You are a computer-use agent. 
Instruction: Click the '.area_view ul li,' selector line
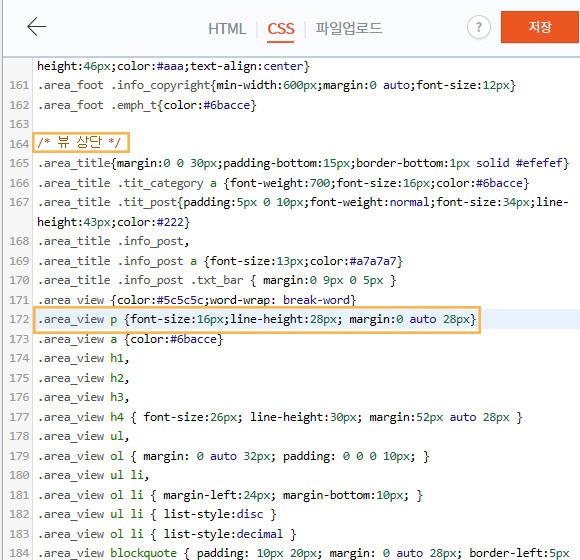click(93, 475)
